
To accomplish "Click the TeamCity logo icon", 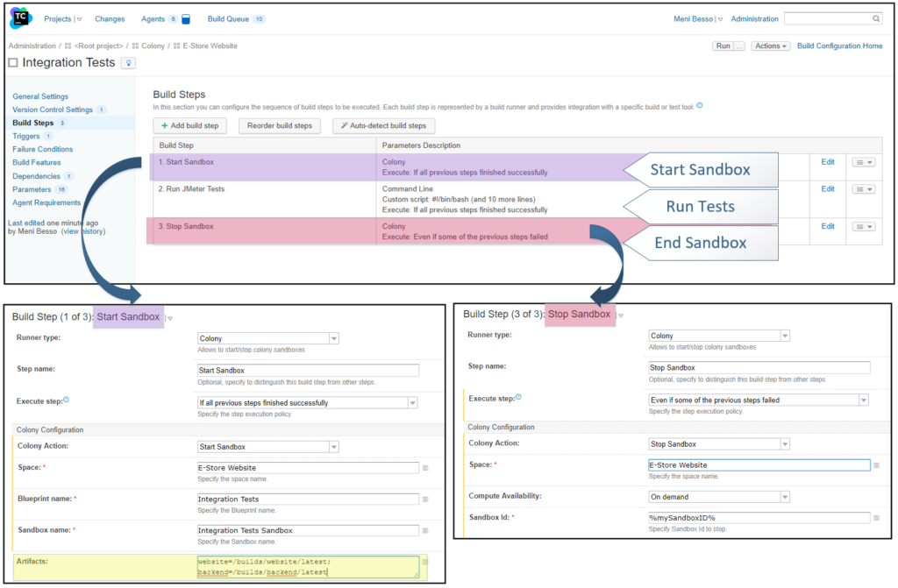I will 21,18.
